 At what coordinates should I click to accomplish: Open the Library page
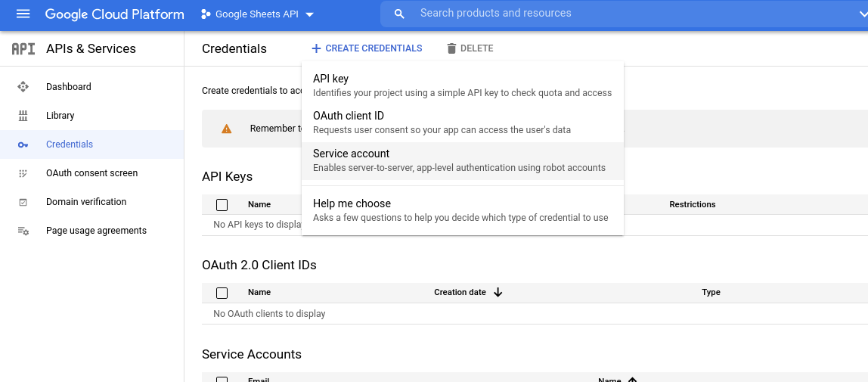[60, 116]
